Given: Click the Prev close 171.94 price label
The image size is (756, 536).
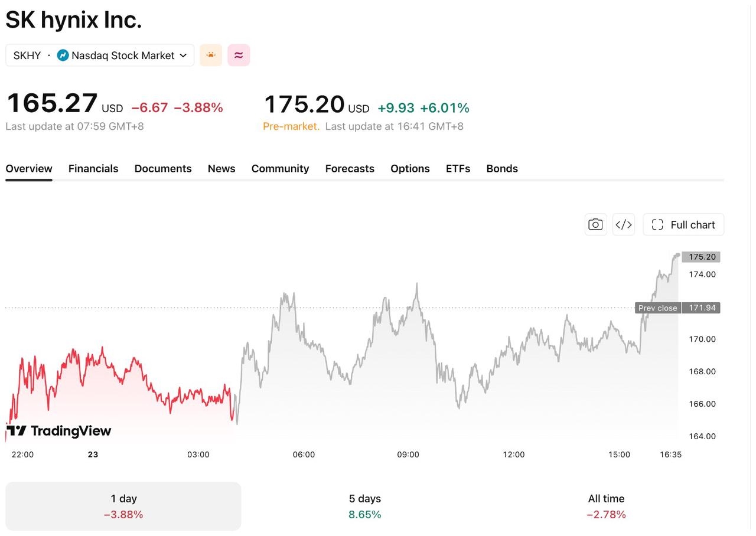Looking at the screenshot, I should click(677, 308).
